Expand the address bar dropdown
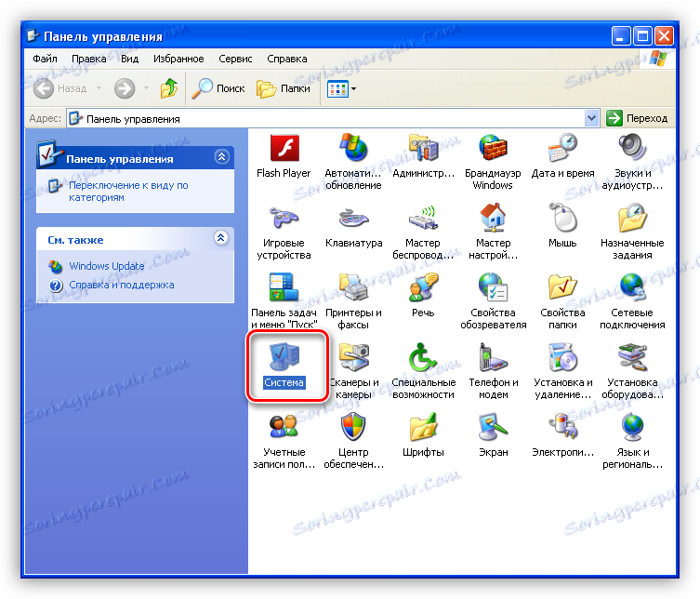Viewport: 700px width, 599px height. tap(591, 118)
